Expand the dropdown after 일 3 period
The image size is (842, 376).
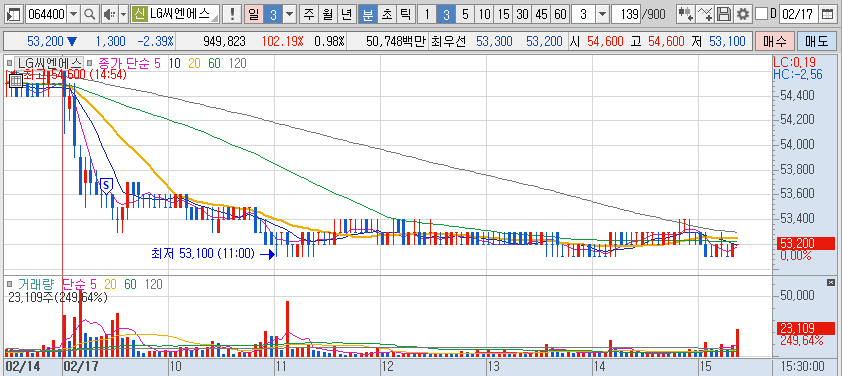coord(290,14)
